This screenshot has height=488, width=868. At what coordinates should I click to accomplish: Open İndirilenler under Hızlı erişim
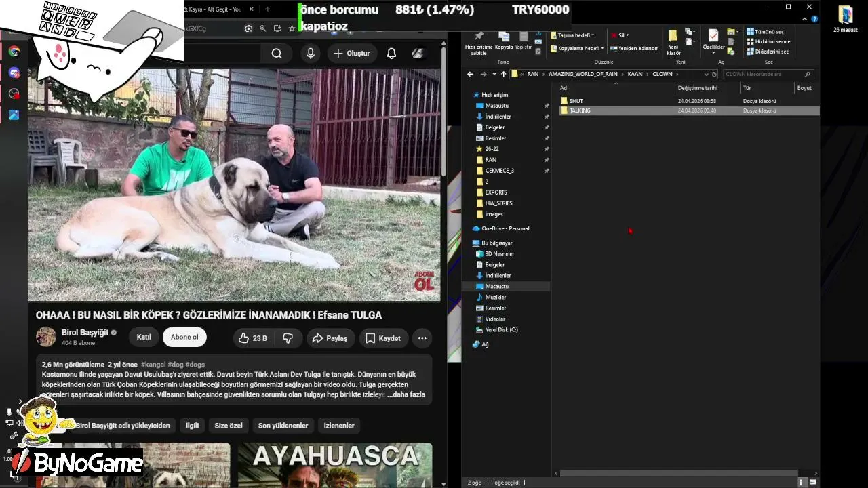[x=498, y=117]
